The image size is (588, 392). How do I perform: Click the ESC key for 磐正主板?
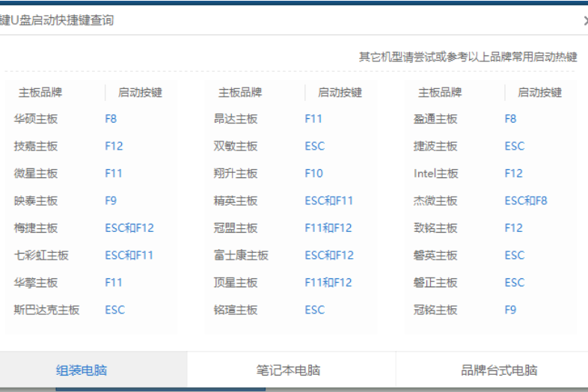pyautogui.click(x=515, y=283)
